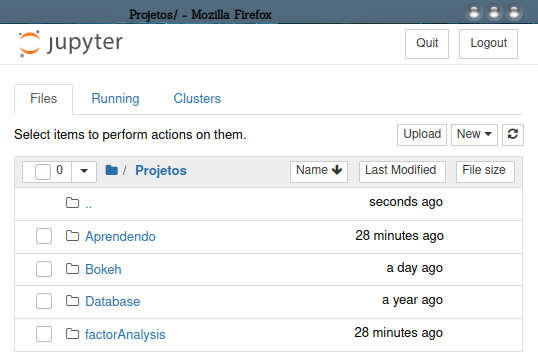Image resolution: width=538 pixels, height=363 pixels.
Task: Open the factorAnalysis folder link
Action: [x=125, y=335]
